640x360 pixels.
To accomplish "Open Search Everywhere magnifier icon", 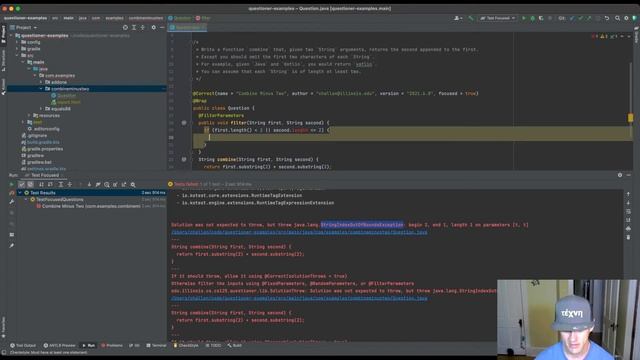I will [x=618, y=18].
